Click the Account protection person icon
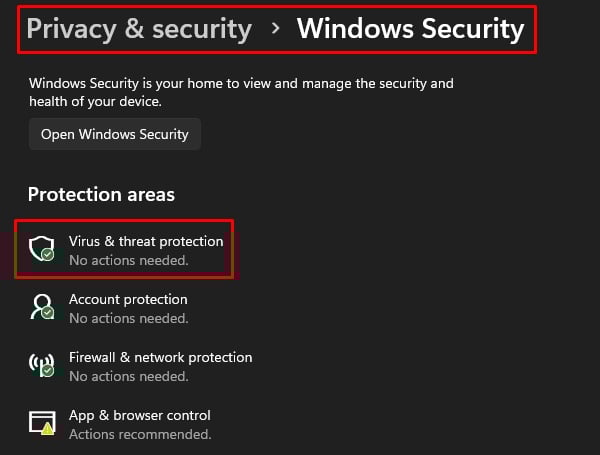The height and width of the screenshot is (455, 600). tap(42, 307)
